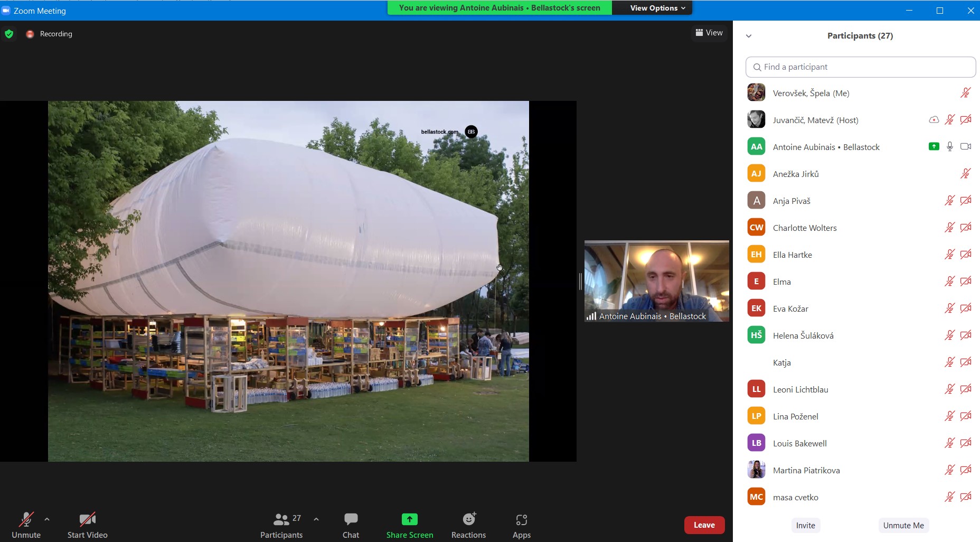Minimize the Zoom Meeting window
Image resolution: width=980 pixels, height=542 pixels.
909,11
